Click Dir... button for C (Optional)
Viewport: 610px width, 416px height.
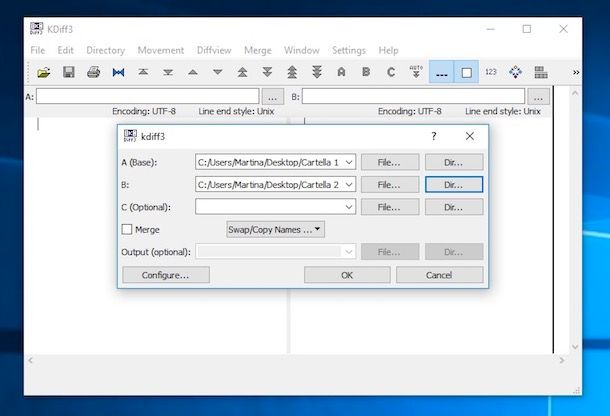[x=454, y=207]
